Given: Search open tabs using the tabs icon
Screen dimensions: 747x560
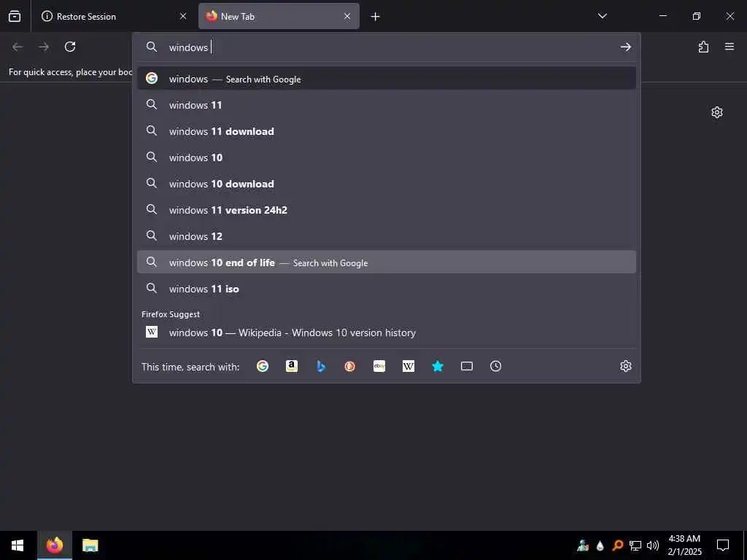Looking at the screenshot, I should pyautogui.click(x=467, y=366).
